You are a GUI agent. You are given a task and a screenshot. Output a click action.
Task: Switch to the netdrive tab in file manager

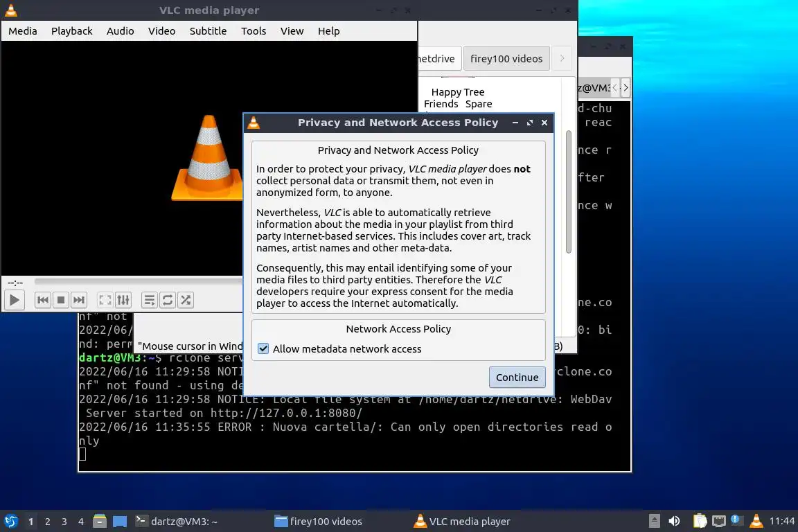coord(439,59)
